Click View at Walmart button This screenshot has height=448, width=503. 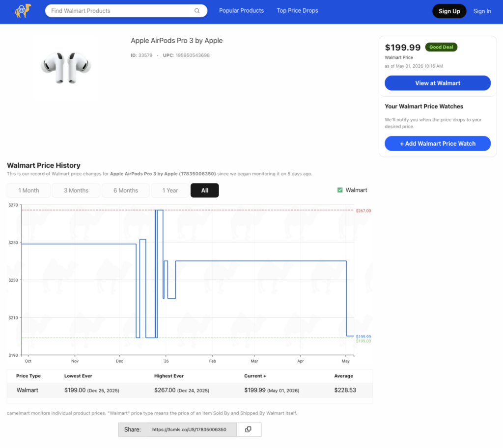pyautogui.click(x=438, y=83)
